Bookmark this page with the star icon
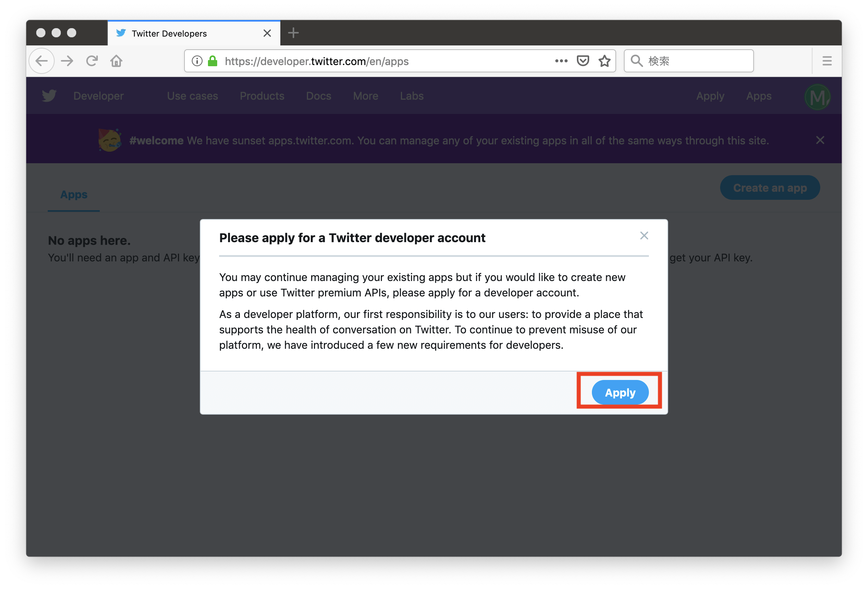868x589 pixels. coord(605,61)
